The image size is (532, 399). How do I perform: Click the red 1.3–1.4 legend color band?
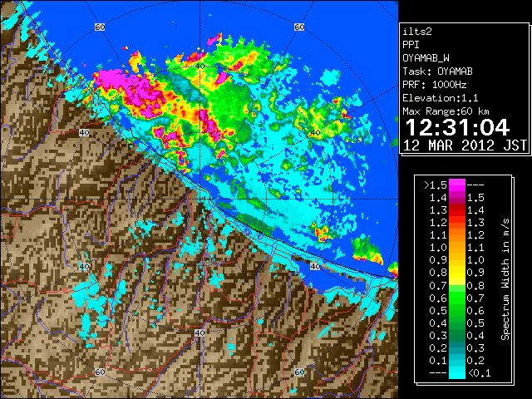(456, 210)
